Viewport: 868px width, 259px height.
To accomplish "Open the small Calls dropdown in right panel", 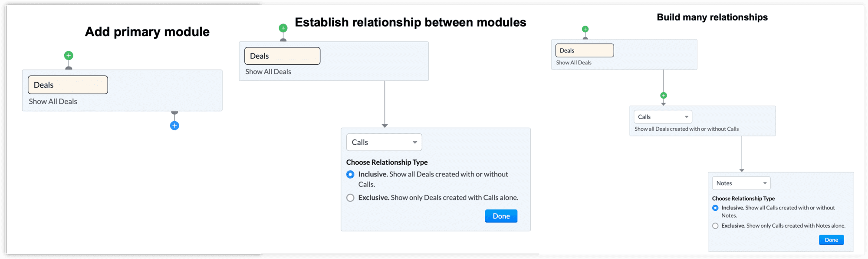I will click(x=663, y=117).
